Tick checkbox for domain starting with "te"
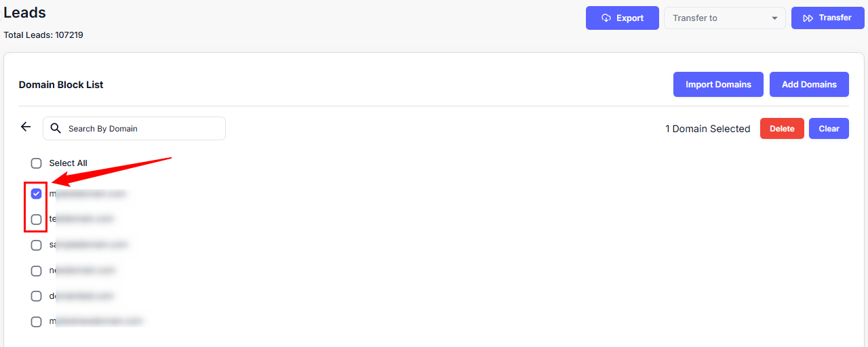Viewport: 868px width, 347px height. (x=37, y=220)
